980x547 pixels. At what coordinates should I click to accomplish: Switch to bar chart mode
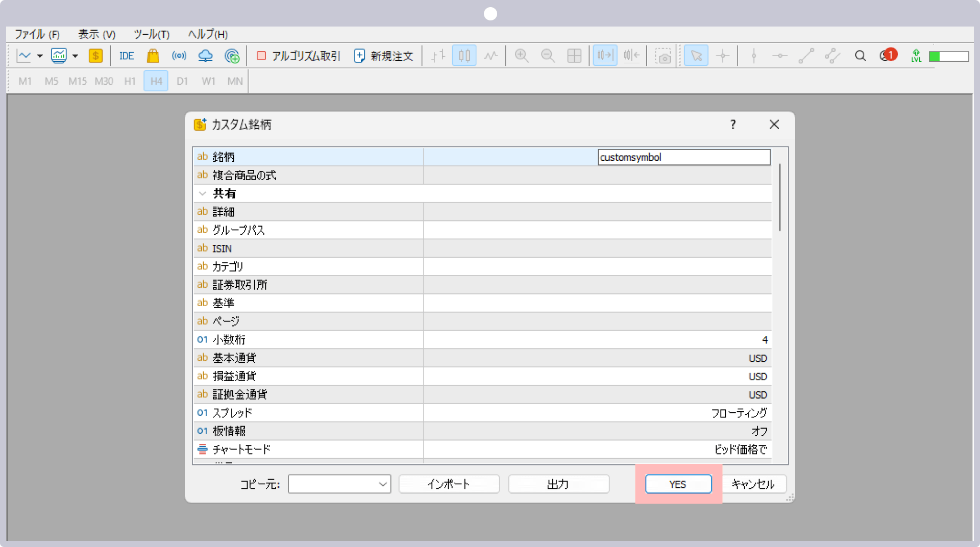[438, 56]
